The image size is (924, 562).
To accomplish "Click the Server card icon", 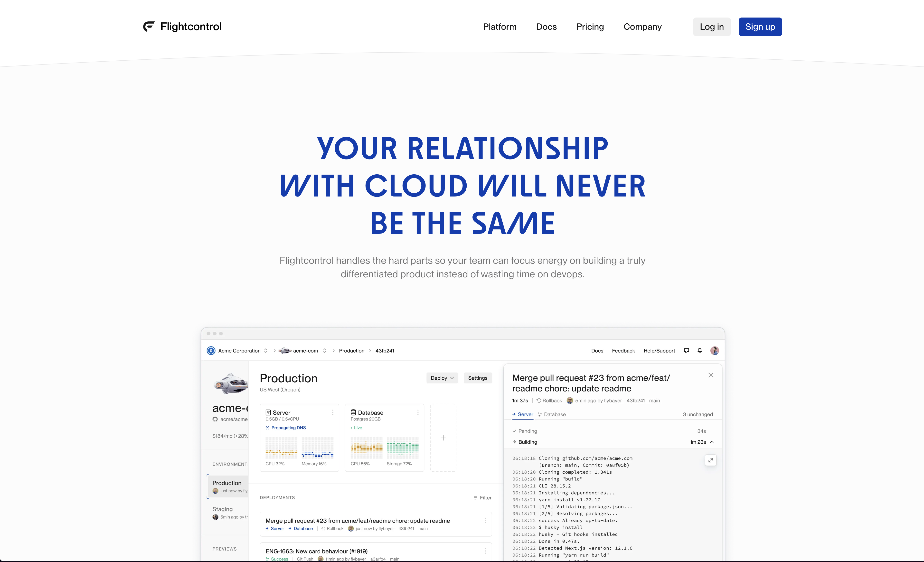I will click(x=268, y=412).
